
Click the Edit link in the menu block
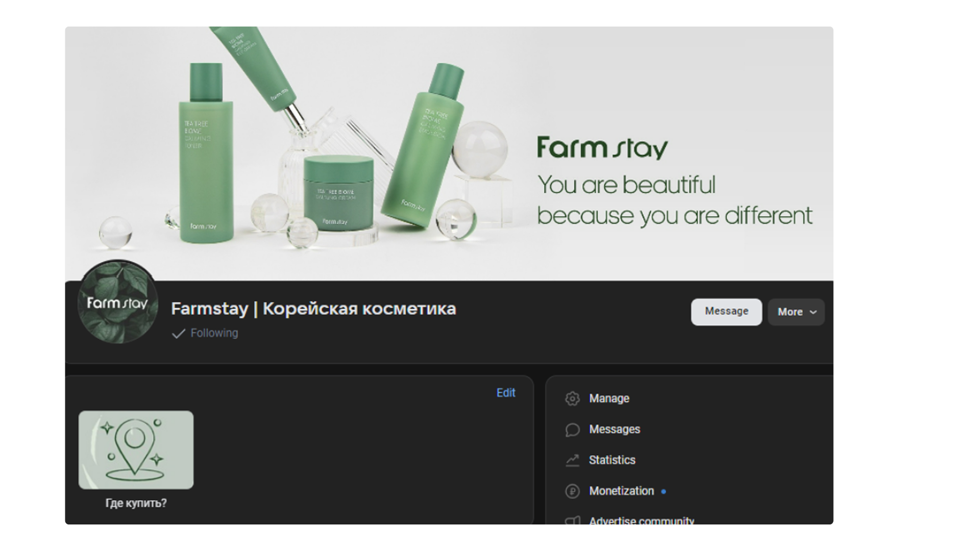pyautogui.click(x=506, y=393)
